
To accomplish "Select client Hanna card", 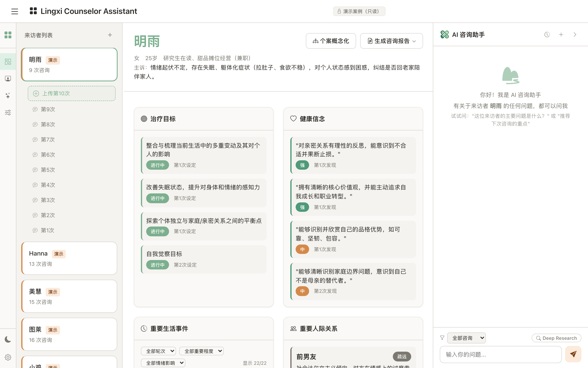I will click(x=69, y=258).
